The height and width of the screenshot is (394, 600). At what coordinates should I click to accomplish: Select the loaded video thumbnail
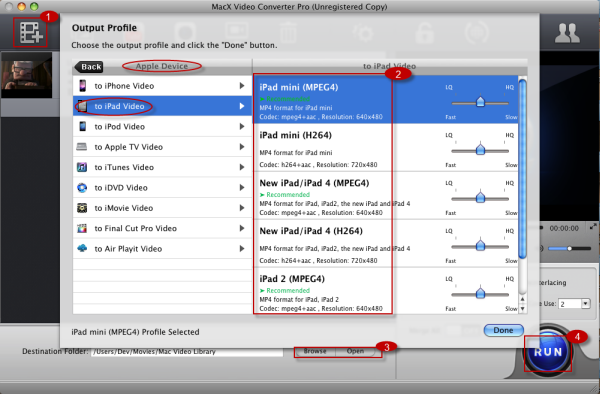point(26,75)
